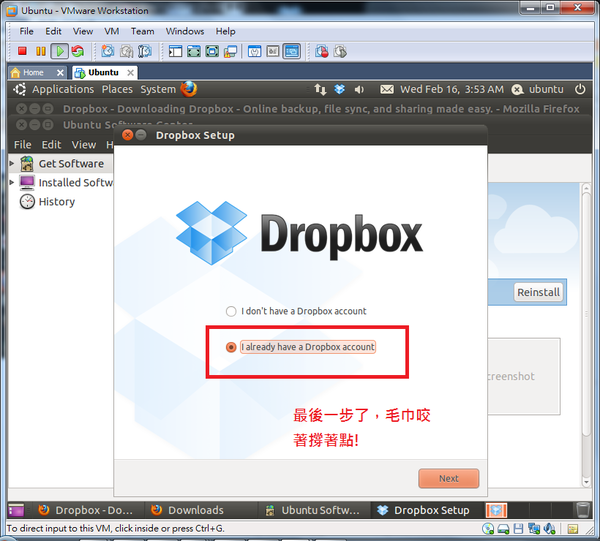600x541 pixels.
Task: Click the Reset virtual machine icon
Action: (x=78, y=51)
